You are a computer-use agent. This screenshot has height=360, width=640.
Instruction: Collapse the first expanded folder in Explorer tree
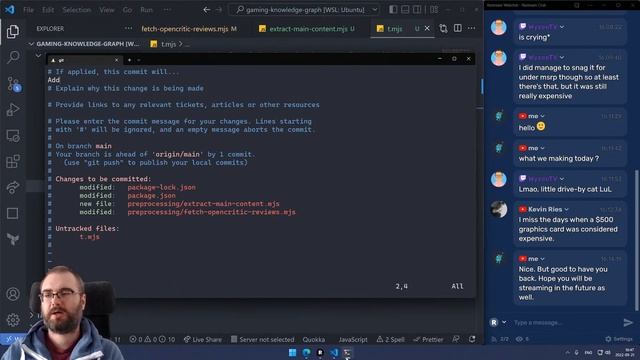coord(38,55)
